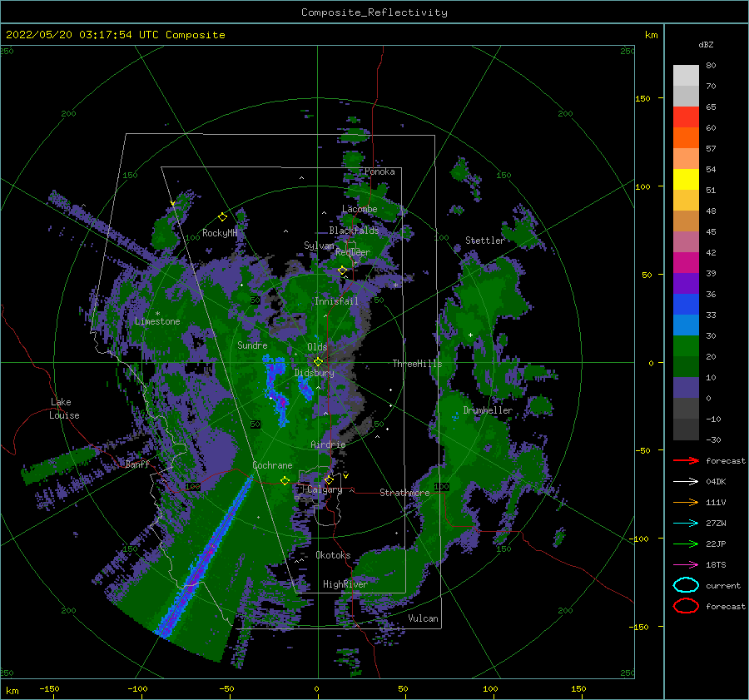Click the yellow diamond marker near RockyMH

click(222, 217)
